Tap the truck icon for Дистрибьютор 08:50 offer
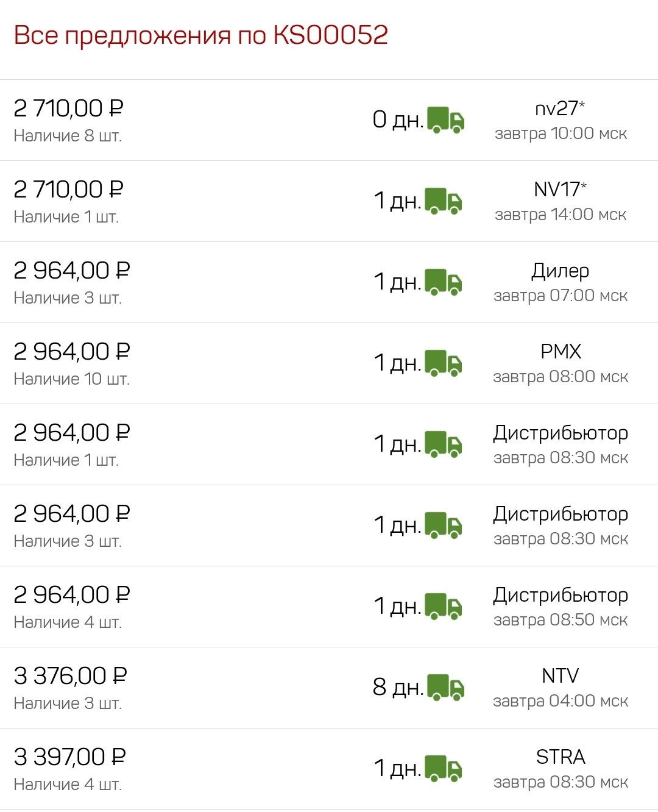The height and width of the screenshot is (812, 658). (444, 607)
